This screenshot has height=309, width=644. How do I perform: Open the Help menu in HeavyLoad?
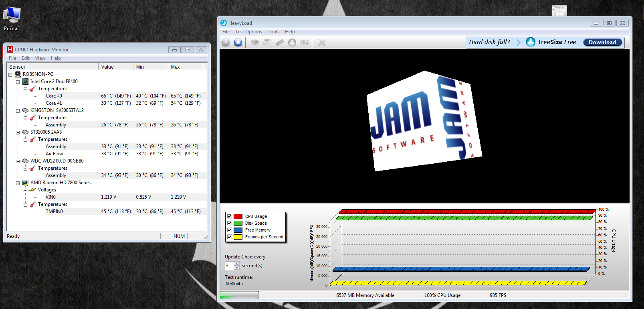[x=290, y=32]
